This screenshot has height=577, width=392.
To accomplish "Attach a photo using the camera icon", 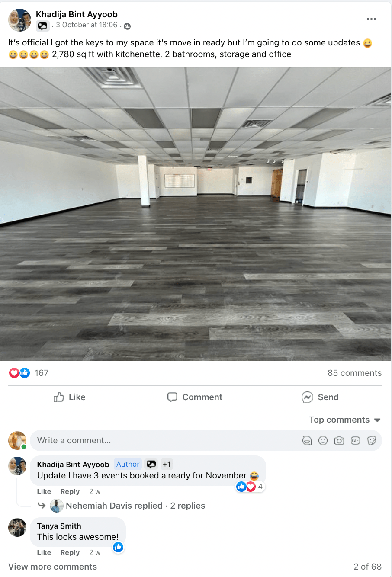I will (339, 441).
